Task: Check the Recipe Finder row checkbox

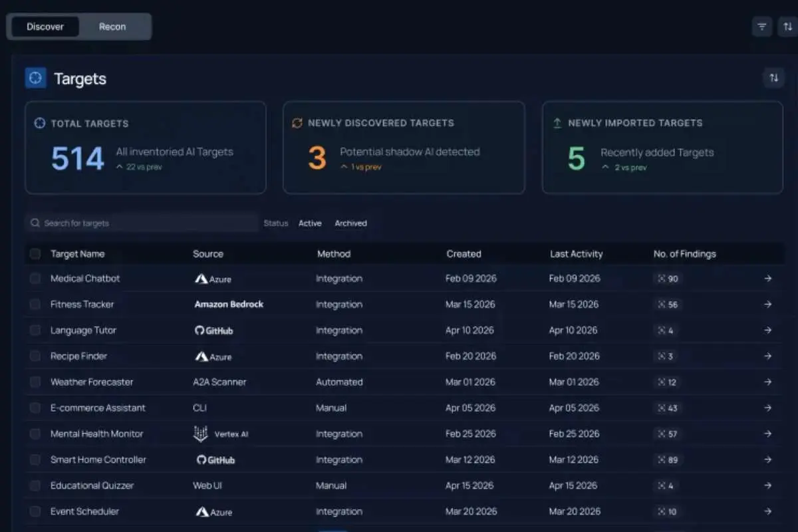Action: (x=35, y=356)
